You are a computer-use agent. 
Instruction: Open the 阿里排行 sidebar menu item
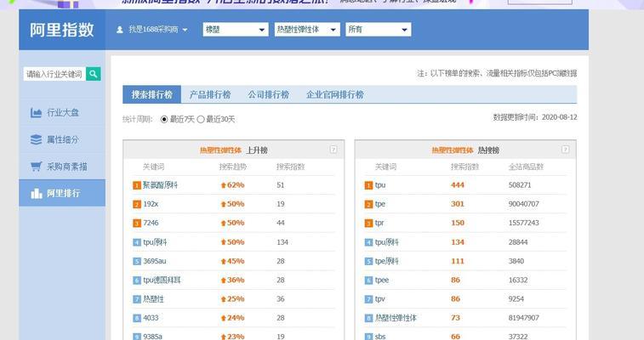pyautogui.click(x=62, y=193)
